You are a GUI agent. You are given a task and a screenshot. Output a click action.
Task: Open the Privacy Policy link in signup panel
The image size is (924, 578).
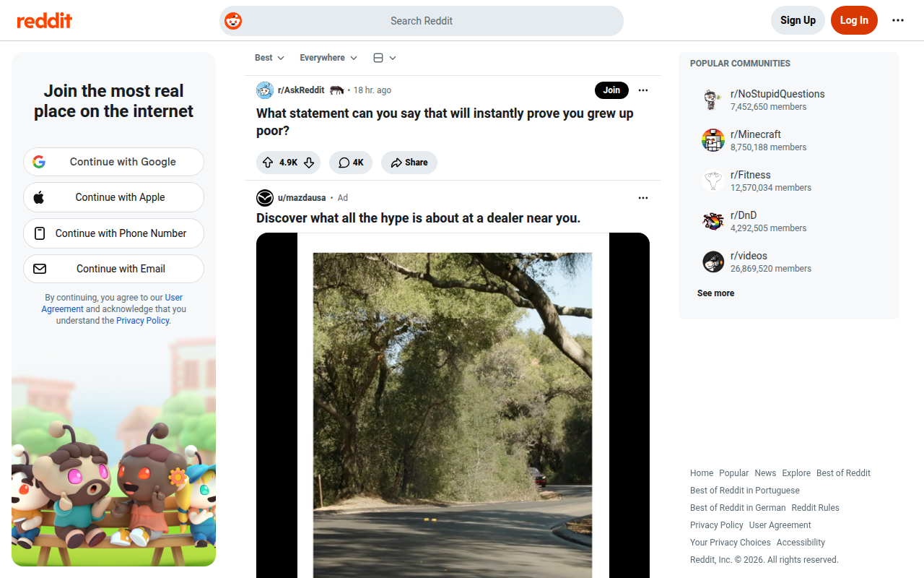click(143, 321)
